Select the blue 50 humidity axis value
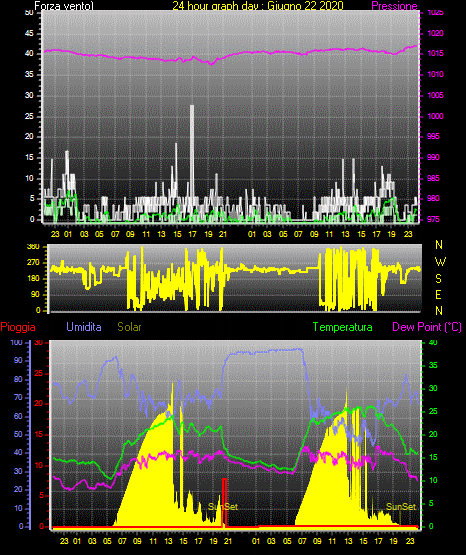This screenshot has height=555, width=466. coord(18,434)
